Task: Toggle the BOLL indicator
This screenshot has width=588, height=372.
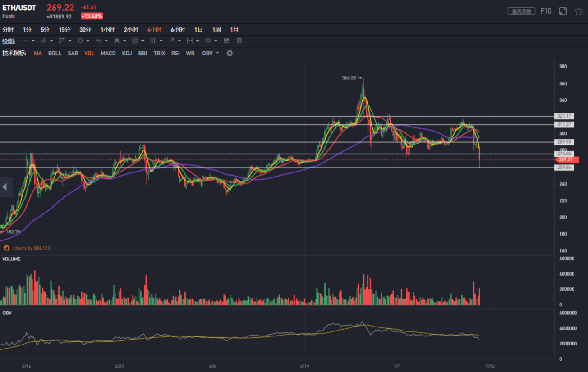Action: (55, 53)
